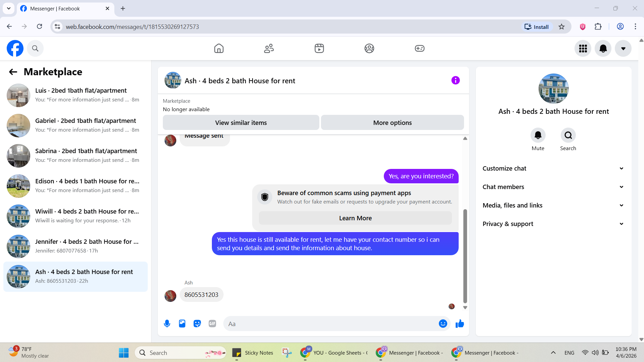Go back in browser history
644x362 pixels.
[9, 27]
